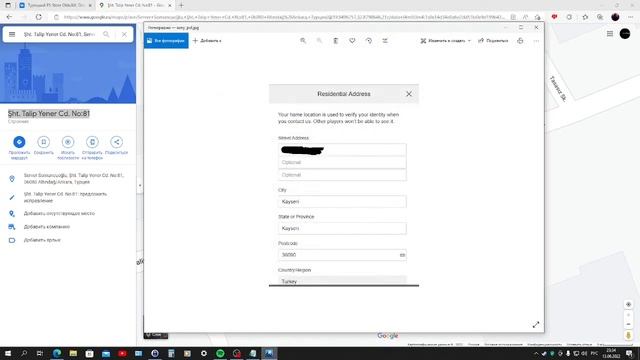
Task: Click the Send to phone icon in Maps panel
Action: [x=92, y=142]
